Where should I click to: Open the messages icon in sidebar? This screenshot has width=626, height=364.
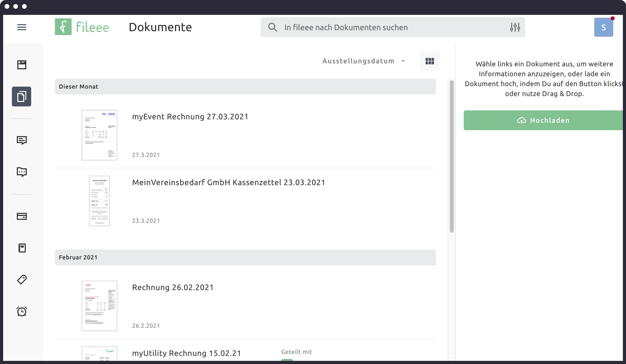[22, 140]
